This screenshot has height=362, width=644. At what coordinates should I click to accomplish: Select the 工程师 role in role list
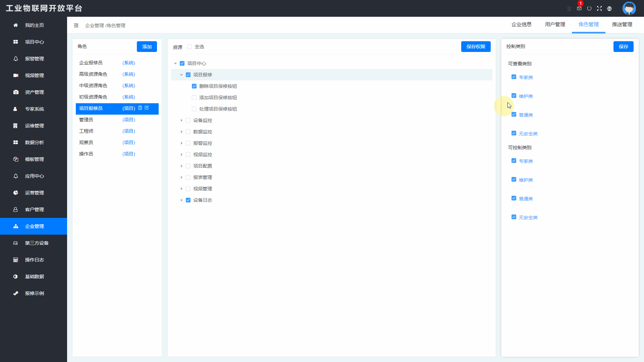(86, 131)
